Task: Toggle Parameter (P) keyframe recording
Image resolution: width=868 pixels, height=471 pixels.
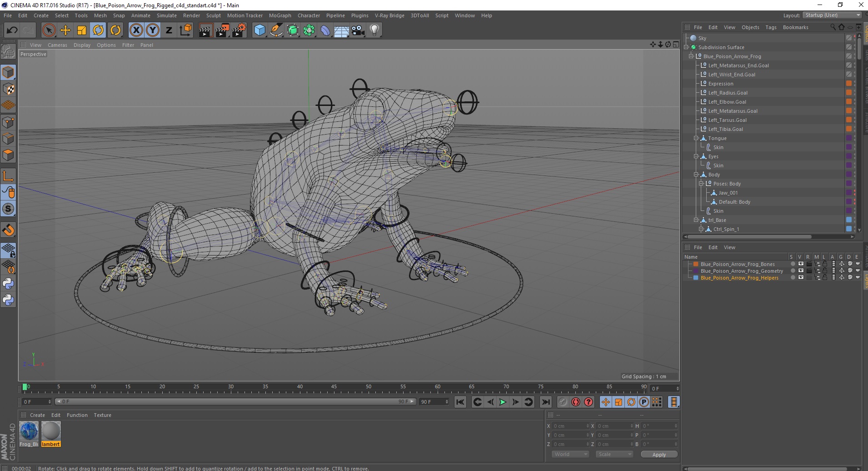Action: pos(644,402)
